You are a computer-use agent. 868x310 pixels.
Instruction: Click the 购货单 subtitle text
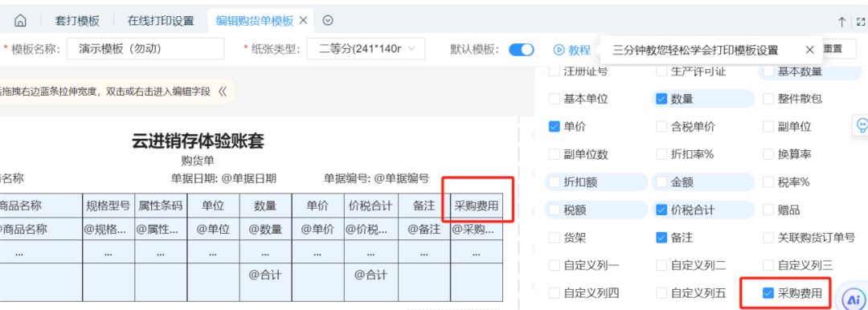click(198, 161)
